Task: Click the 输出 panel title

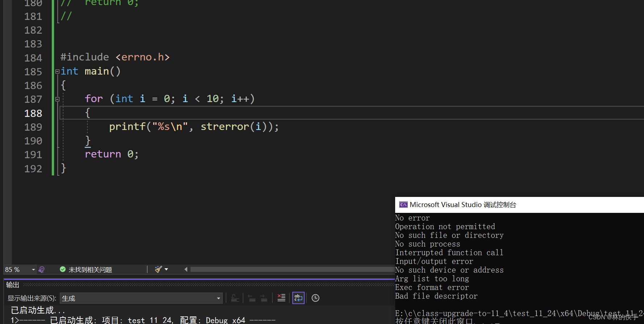Action: pos(13,285)
